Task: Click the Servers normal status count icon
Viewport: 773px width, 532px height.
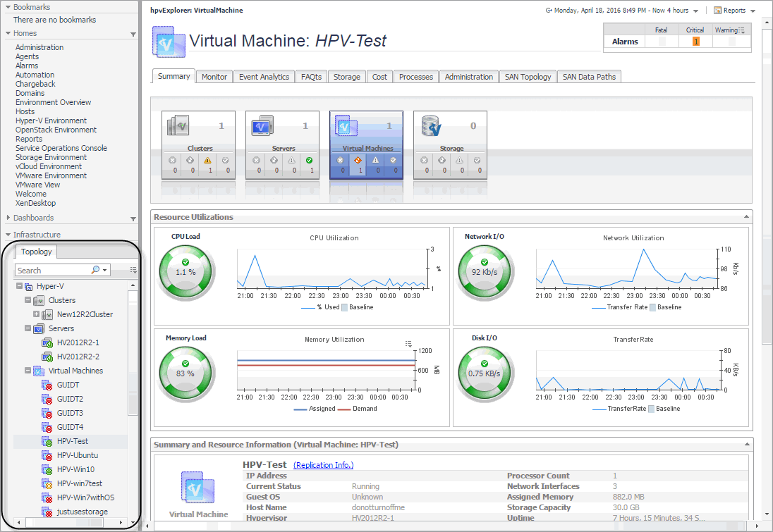Action: click(309, 161)
